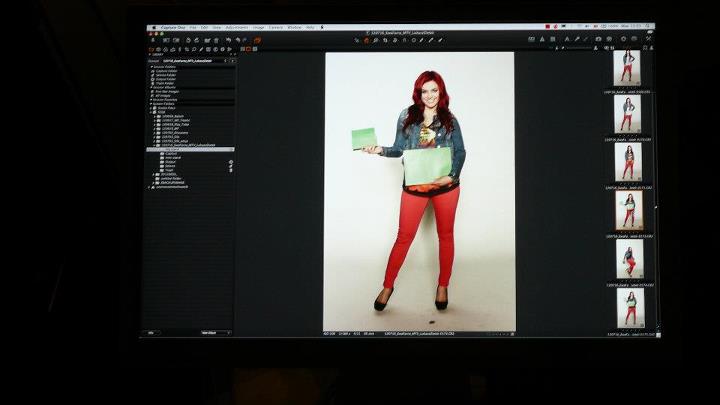Open preferences via the gear toolbar icon
Screen dimensions: 720x405
(x=623, y=39)
